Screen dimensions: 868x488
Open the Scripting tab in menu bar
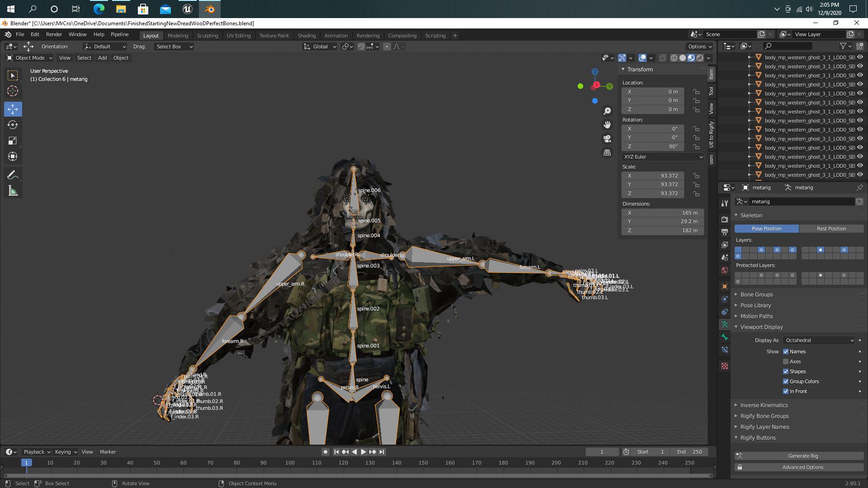tap(435, 35)
